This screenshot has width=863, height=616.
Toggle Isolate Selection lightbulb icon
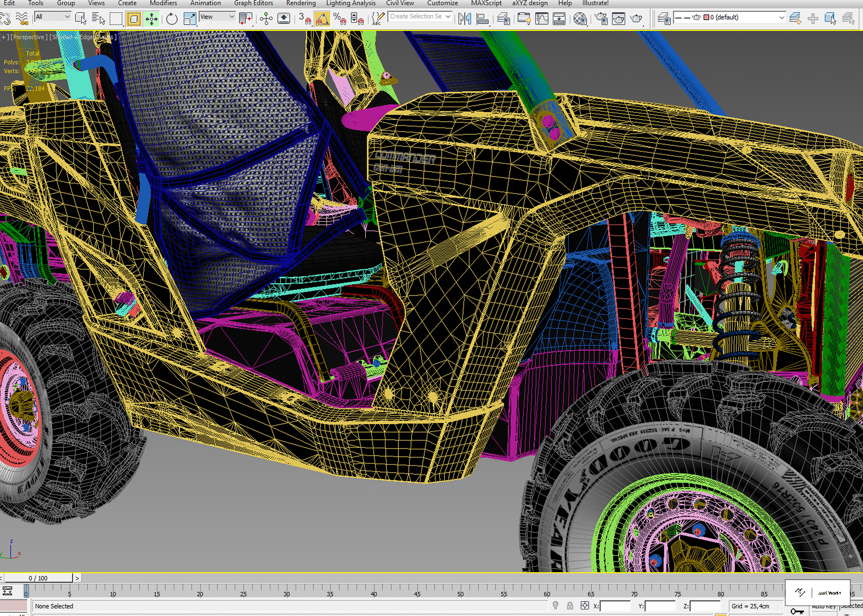(555, 606)
